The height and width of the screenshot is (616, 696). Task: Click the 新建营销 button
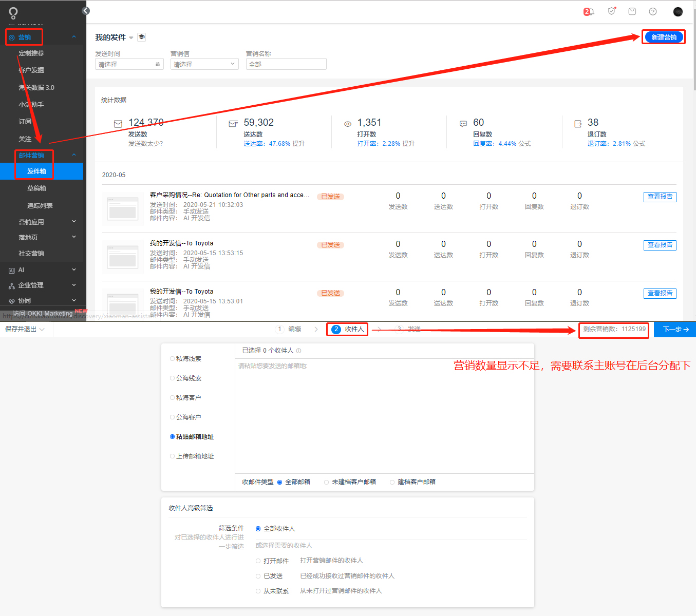coord(663,36)
